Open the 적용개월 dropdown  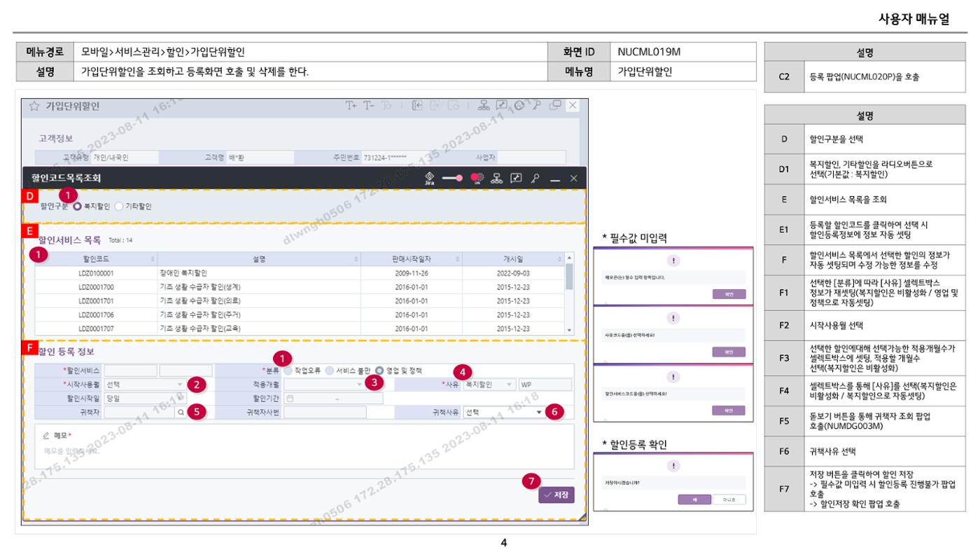pyautogui.click(x=325, y=384)
